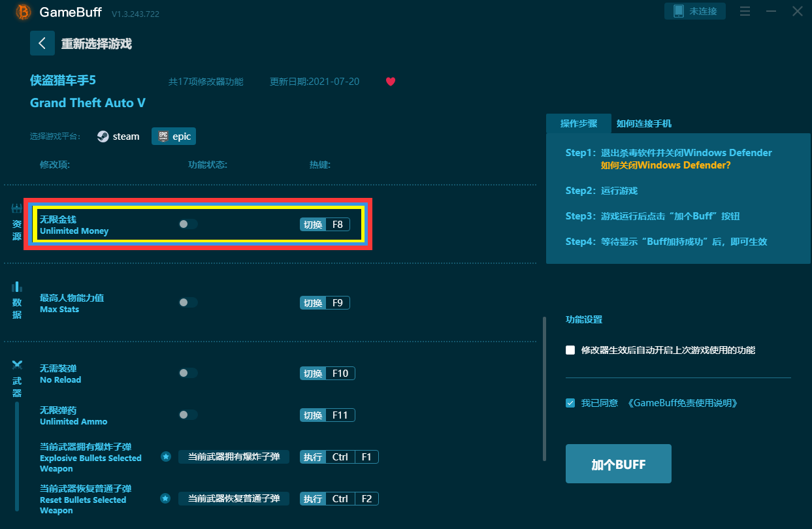Choose the Epic platform option
The image size is (812, 529).
[174, 136]
